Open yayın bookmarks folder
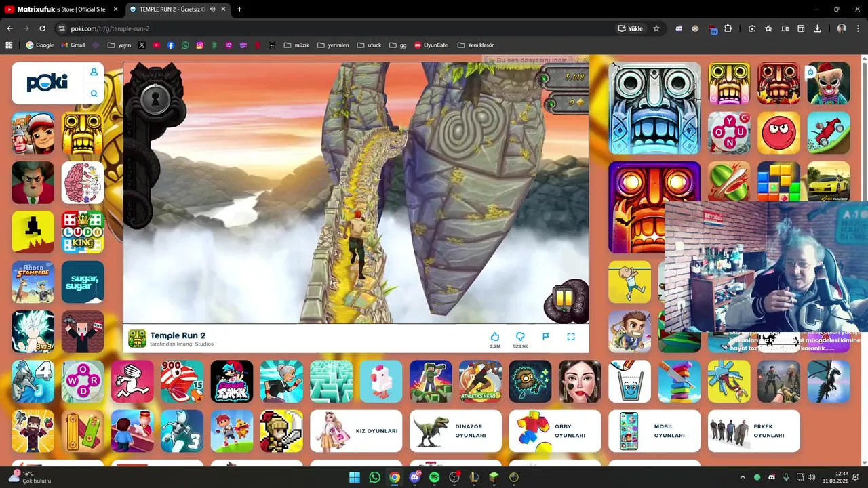Screen dimensions: 868x488 pos(119,45)
